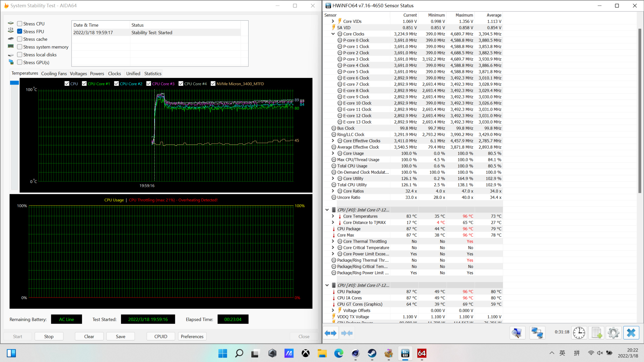Enable the Stress CPU checkbox

[x=20, y=24]
